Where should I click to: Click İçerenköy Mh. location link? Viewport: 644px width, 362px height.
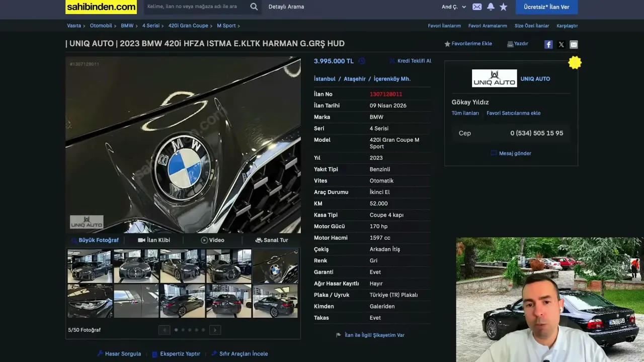click(x=392, y=79)
